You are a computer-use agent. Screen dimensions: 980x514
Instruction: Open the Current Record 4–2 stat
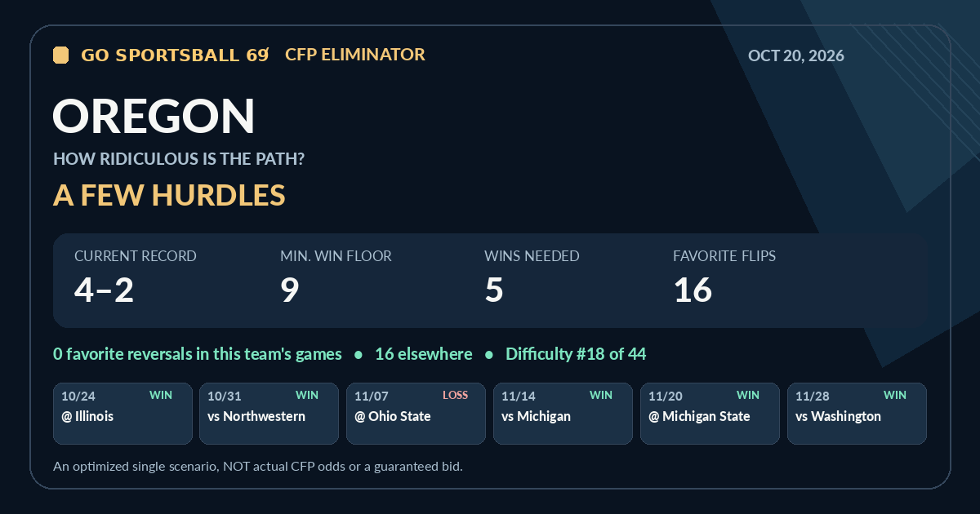click(x=136, y=278)
